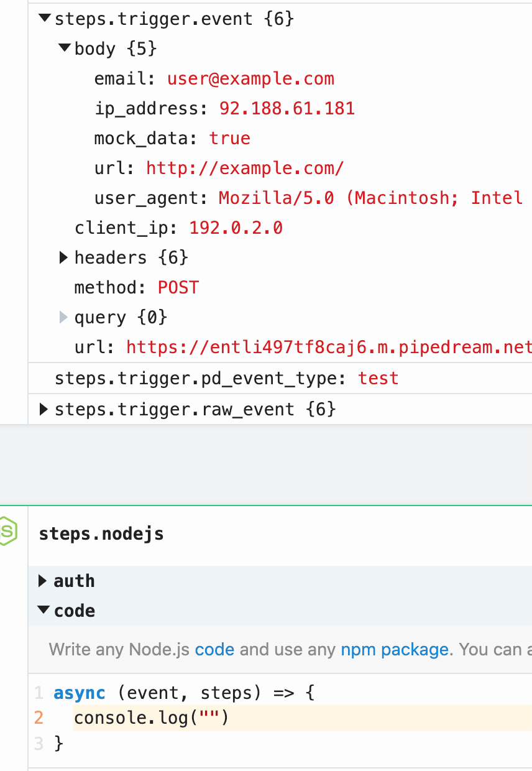Image resolution: width=532 pixels, height=771 pixels.
Task: Click the method value POST
Action: 178,288
